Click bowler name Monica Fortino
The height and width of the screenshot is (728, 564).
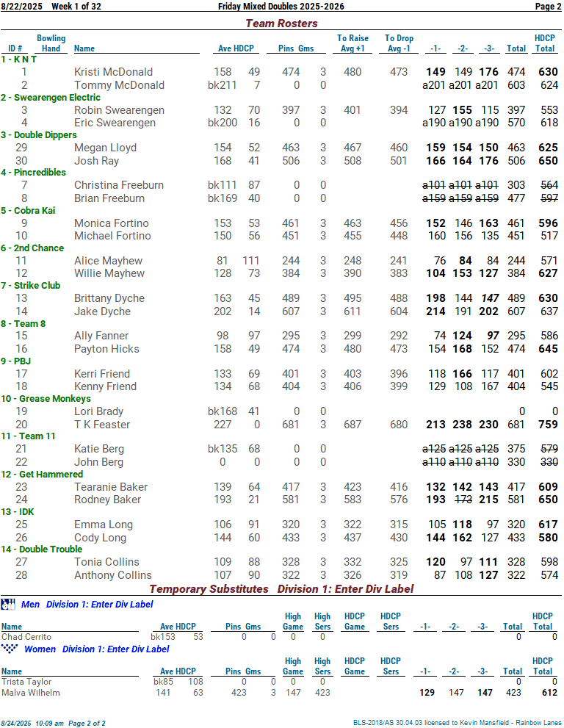click(x=112, y=223)
